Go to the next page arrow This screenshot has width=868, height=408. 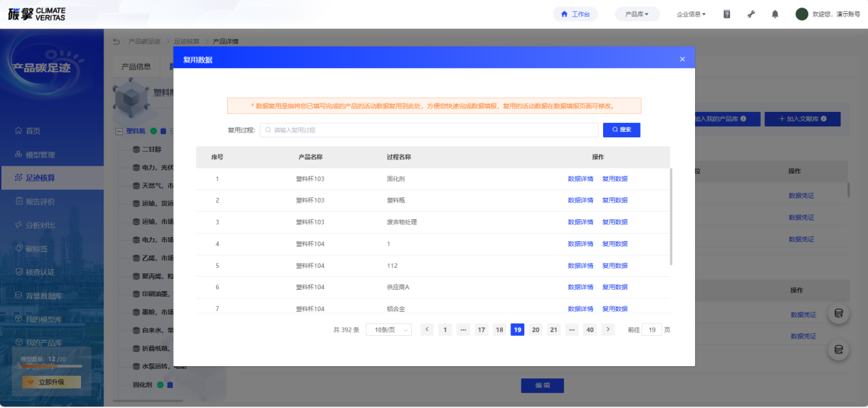pos(608,330)
